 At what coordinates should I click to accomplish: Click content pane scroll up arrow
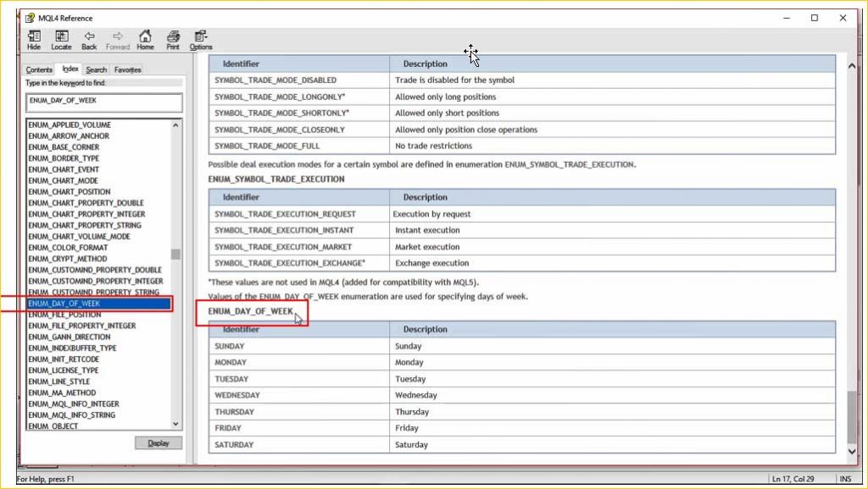pos(852,66)
